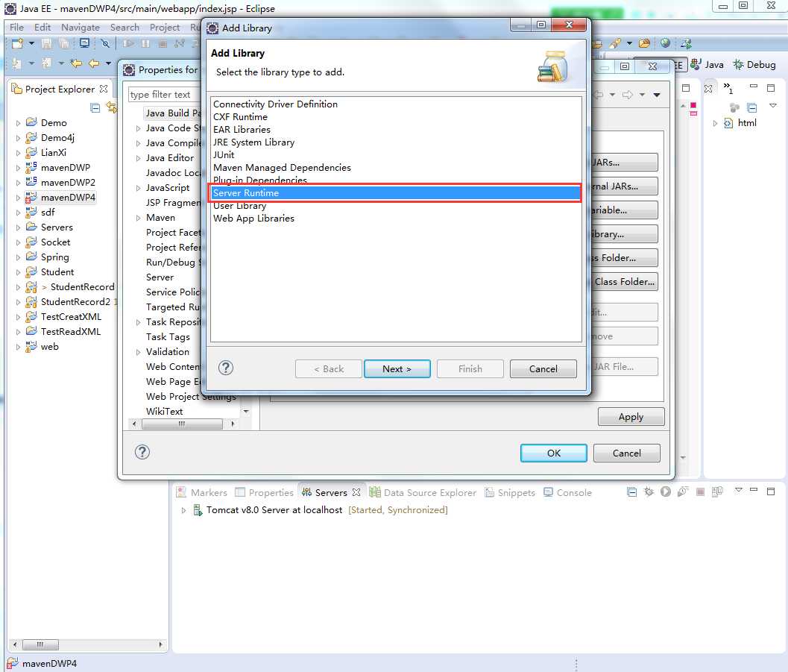This screenshot has height=672, width=788.
Task: Select TestCreatXML project
Action: coord(71,317)
